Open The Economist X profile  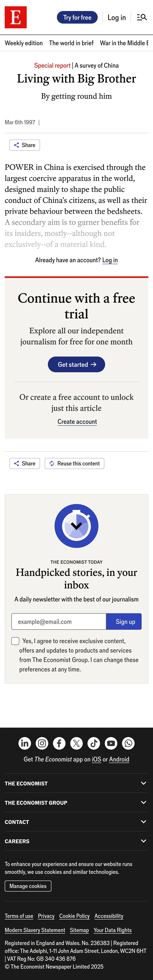(x=76, y=743)
